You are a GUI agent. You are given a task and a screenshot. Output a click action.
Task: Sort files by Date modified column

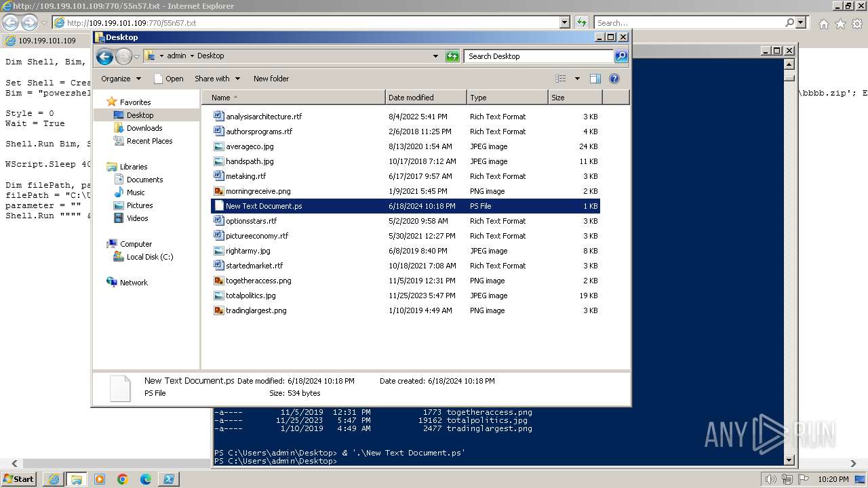[426, 98]
